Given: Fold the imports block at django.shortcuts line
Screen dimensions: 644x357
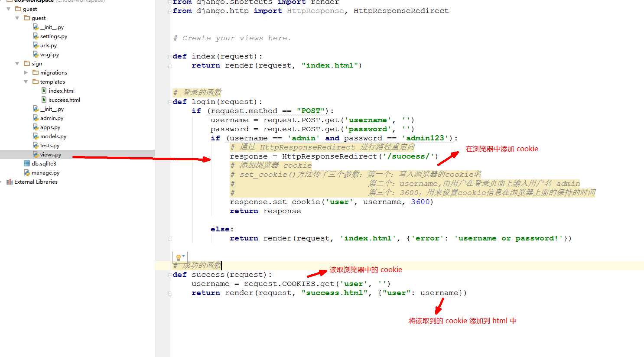Looking at the screenshot, I should tap(170, 2).
